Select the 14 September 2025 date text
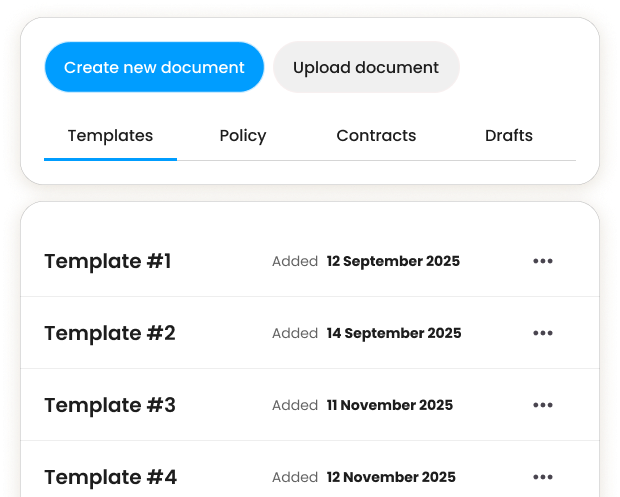 [394, 334]
